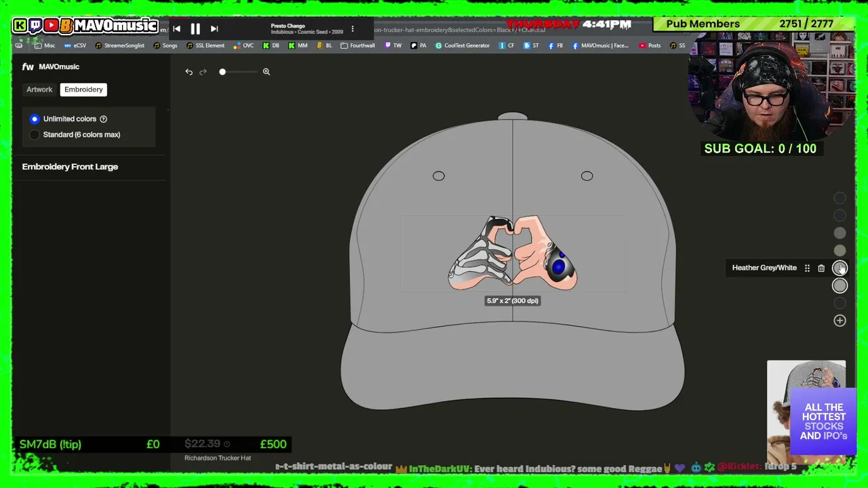868x488 pixels.
Task: Open the CF bookmark
Action: [x=507, y=45]
